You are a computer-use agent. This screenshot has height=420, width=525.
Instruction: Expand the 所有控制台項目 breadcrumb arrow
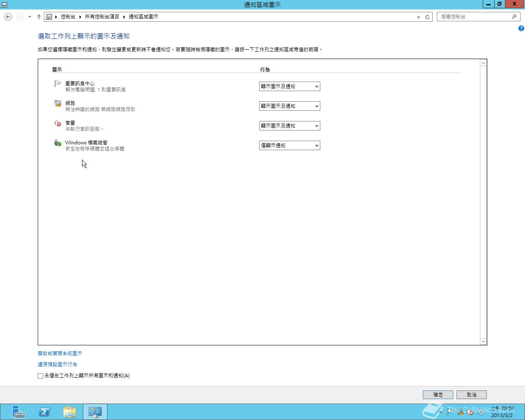(x=124, y=17)
